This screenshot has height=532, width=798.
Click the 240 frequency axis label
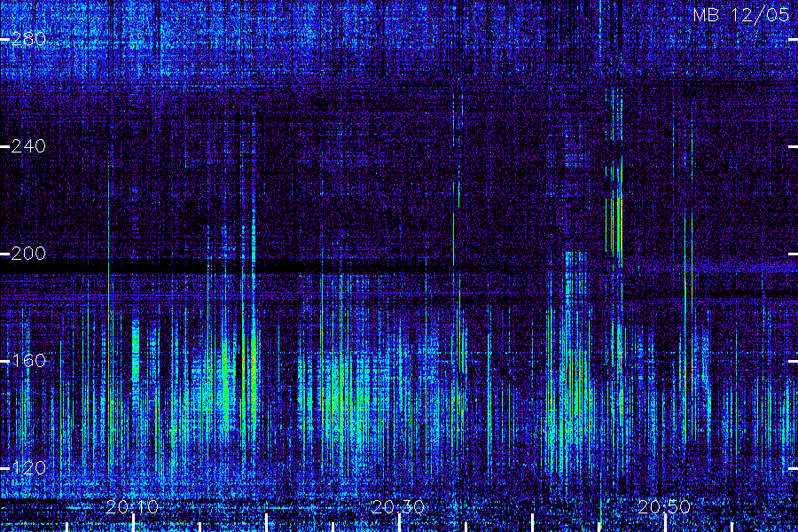point(28,146)
